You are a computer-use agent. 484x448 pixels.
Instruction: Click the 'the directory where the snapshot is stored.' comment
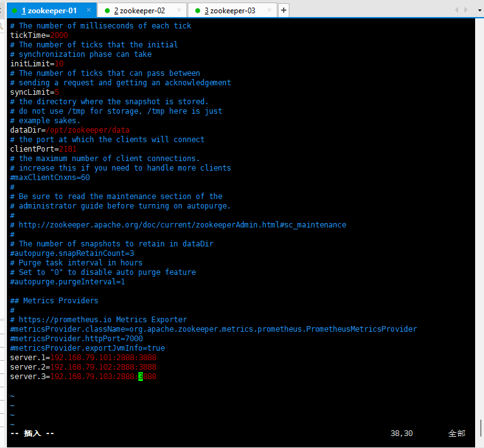(109, 102)
